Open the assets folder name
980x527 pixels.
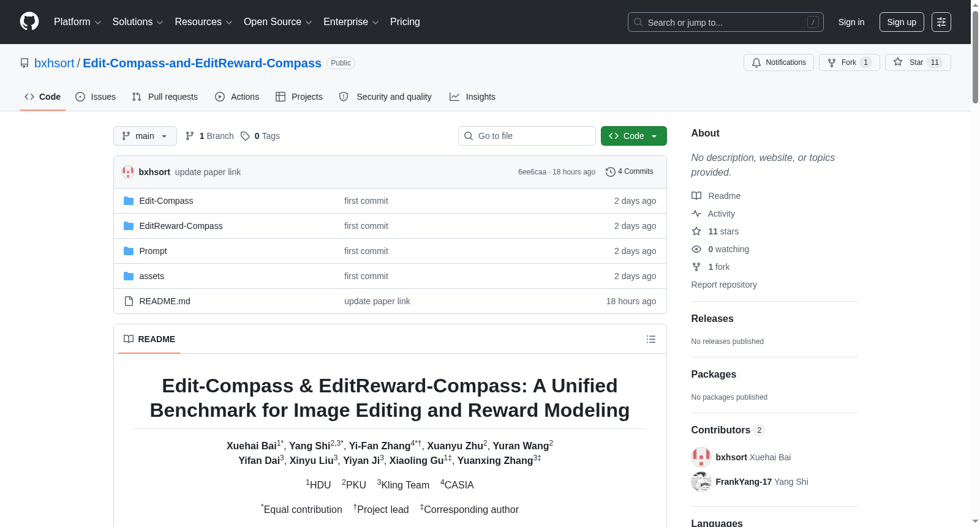click(152, 276)
